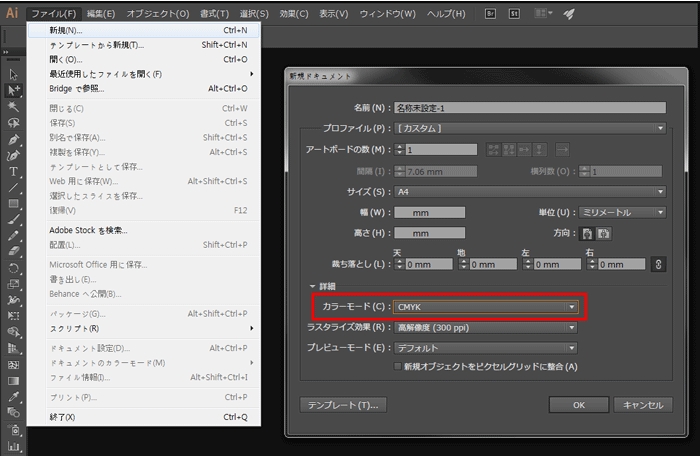The image size is (700, 456).
Task: Click the 高さ(H) height field
Action: pyautogui.click(x=429, y=233)
